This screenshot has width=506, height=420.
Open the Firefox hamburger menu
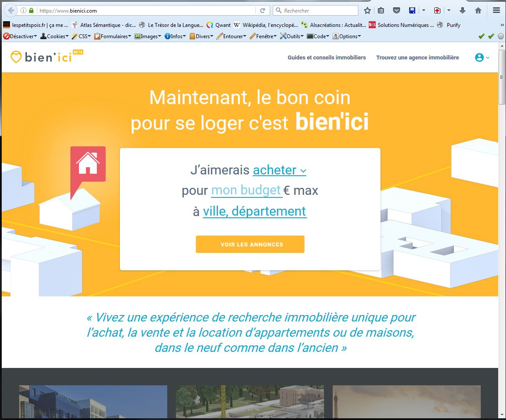496,10
